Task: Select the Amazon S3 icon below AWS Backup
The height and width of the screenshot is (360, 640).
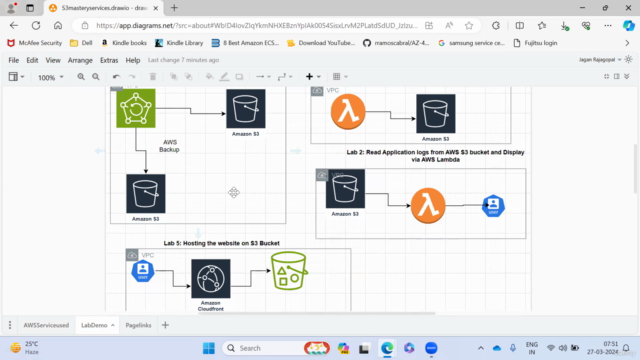Action: [146, 194]
